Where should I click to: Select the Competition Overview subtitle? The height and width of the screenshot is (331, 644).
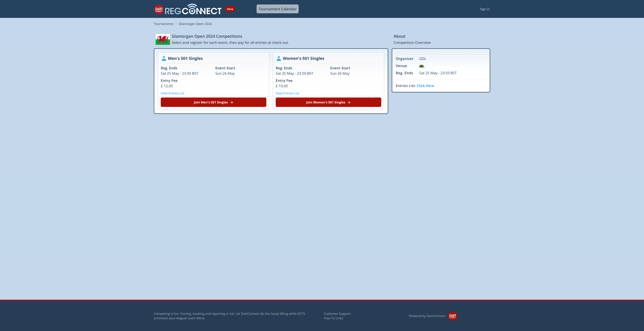[x=412, y=43]
